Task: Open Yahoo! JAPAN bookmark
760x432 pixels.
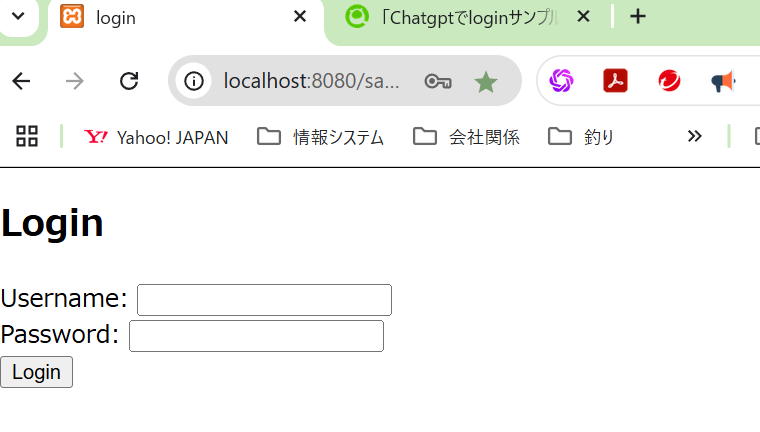Action: pyautogui.click(x=156, y=138)
